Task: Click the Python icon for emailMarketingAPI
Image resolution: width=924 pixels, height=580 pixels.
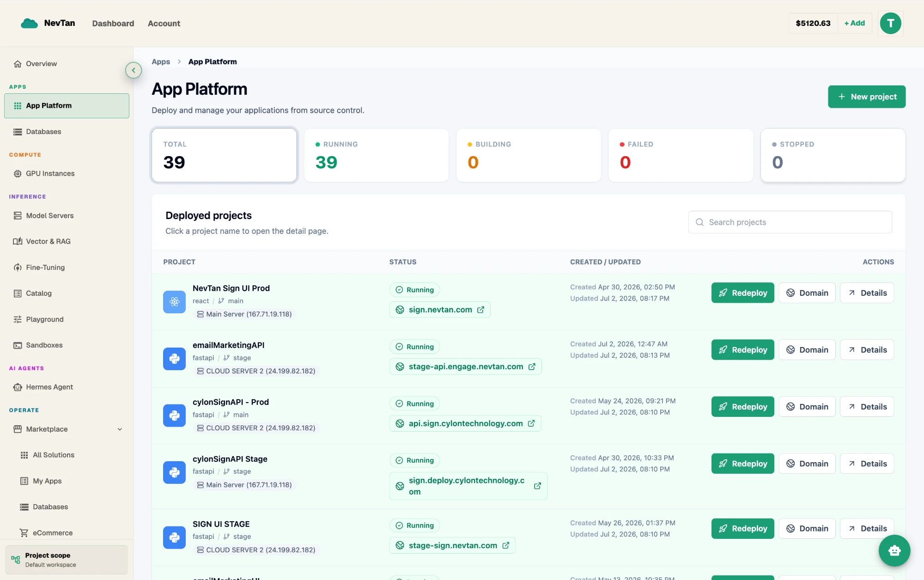Action: click(174, 359)
